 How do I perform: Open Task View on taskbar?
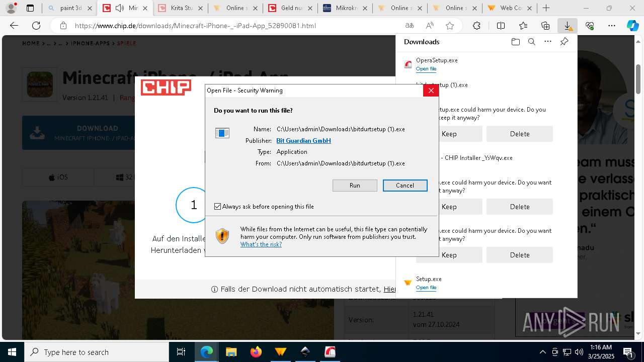pyautogui.click(x=182, y=352)
